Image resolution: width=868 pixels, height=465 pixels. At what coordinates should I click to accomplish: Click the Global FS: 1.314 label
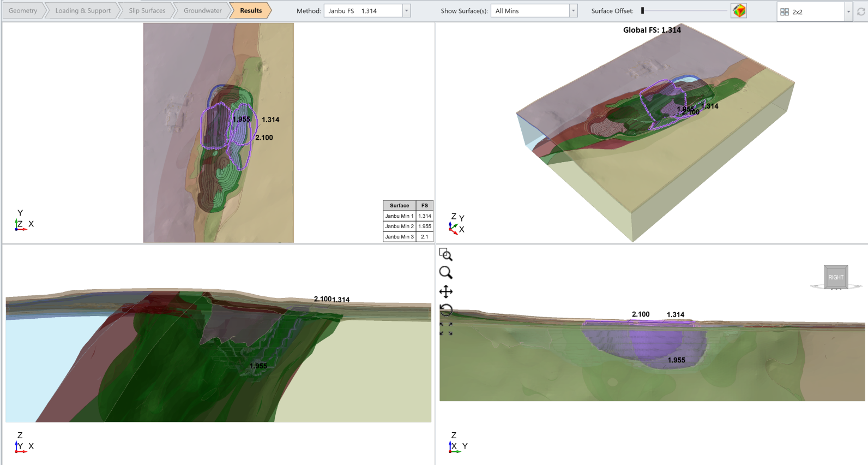tap(652, 30)
